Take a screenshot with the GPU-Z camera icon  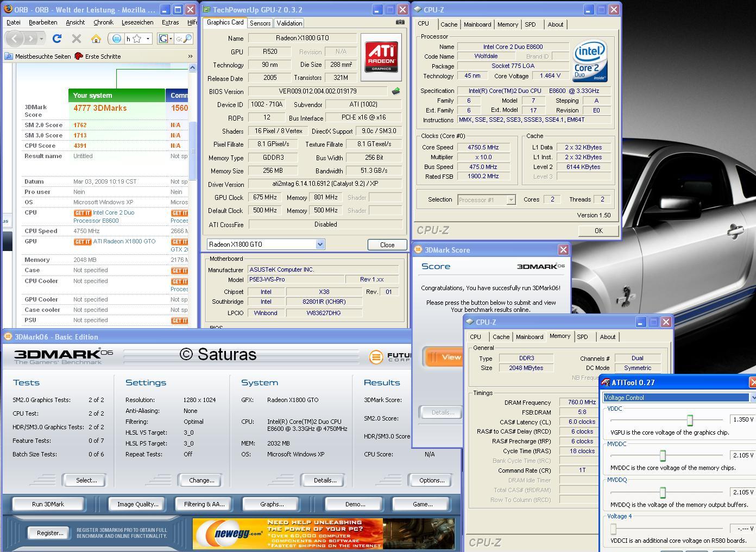pos(400,22)
